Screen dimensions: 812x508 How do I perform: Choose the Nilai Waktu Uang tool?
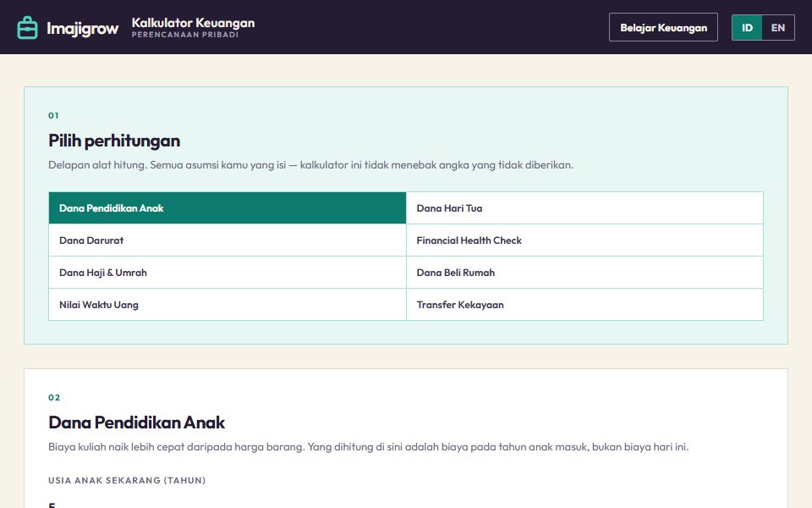(x=228, y=304)
